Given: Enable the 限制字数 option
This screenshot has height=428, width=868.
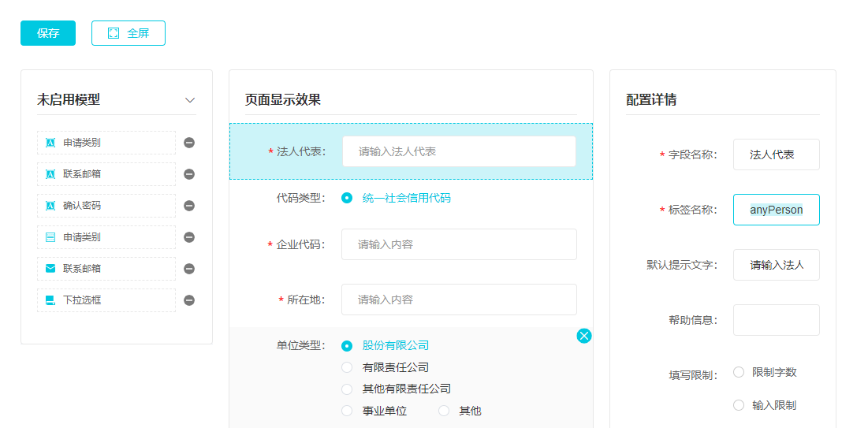Looking at the screenshot, I should click(x=739, y=372).
